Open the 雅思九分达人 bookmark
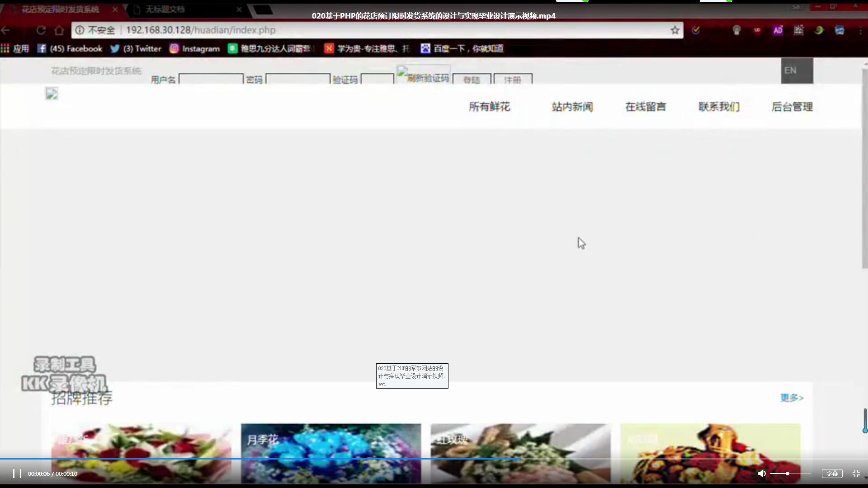 pos(271,48)
